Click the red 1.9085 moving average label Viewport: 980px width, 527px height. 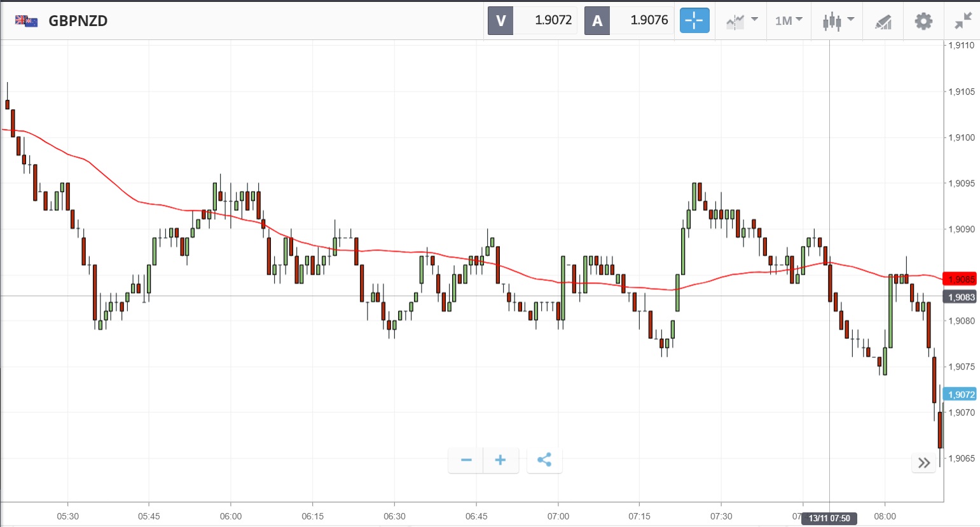click(x=960, y=280)
